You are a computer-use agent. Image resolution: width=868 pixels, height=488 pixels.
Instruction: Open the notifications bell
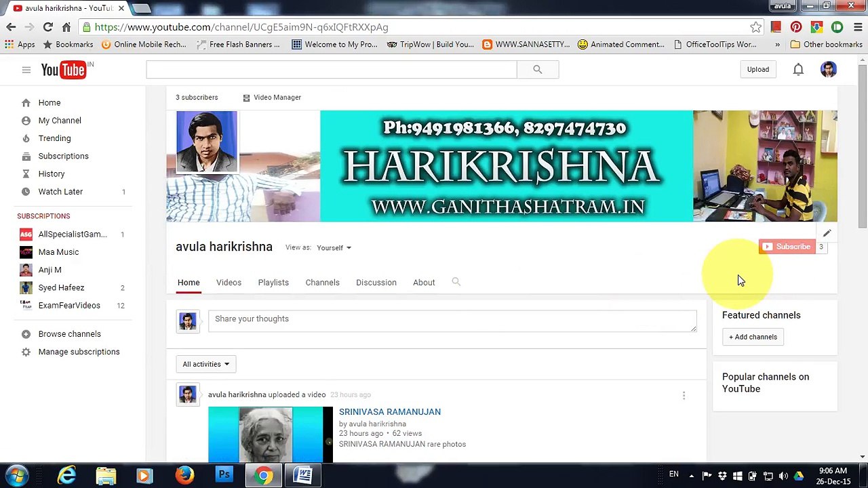click(798, 69)
